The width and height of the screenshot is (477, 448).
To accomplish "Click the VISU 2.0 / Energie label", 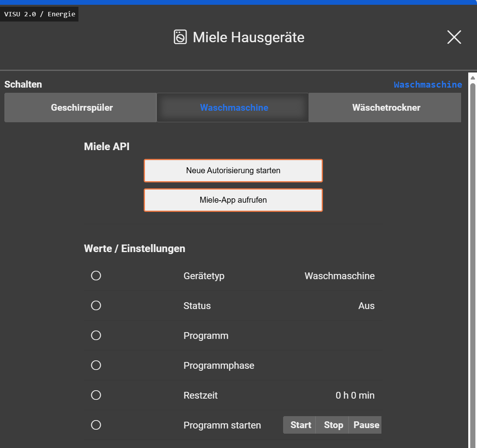I will pyautogui.click(x=39, y=14).
